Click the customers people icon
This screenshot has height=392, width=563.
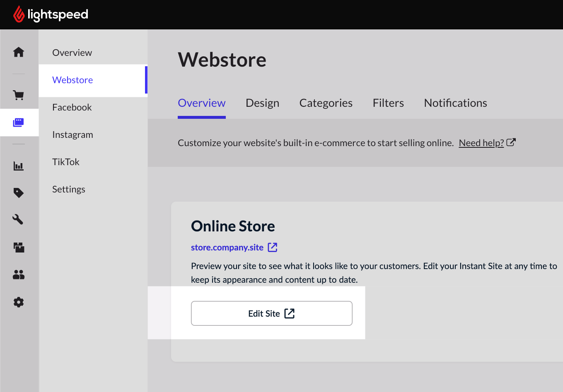pos(19,274)
